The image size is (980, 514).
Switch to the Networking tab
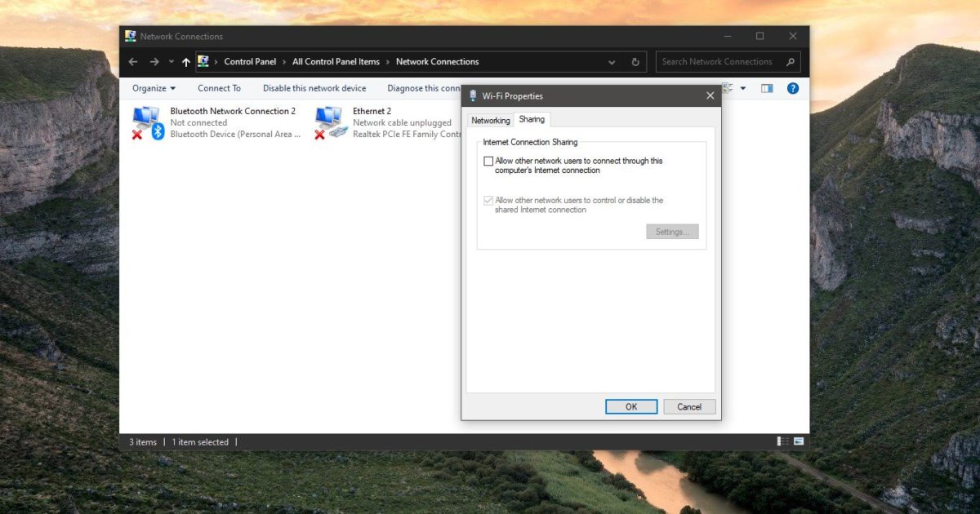(490, 120)
